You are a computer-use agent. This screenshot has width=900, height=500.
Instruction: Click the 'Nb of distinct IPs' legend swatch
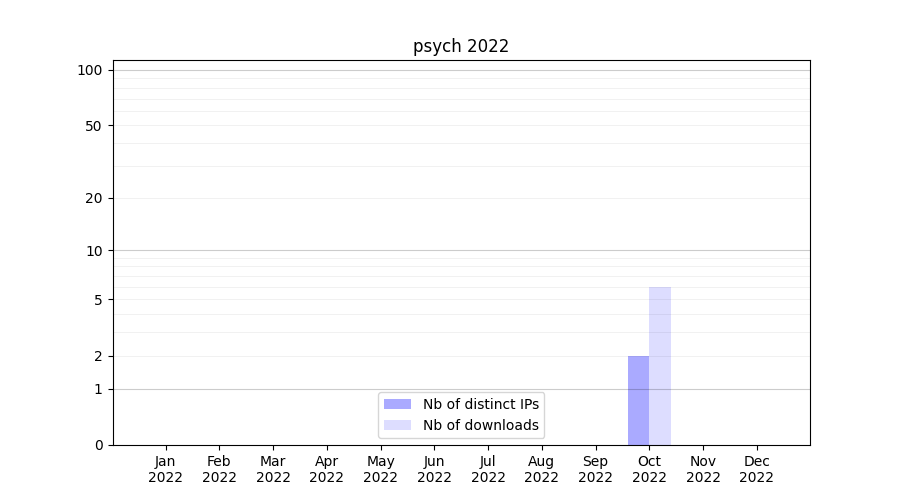(397, 404)
